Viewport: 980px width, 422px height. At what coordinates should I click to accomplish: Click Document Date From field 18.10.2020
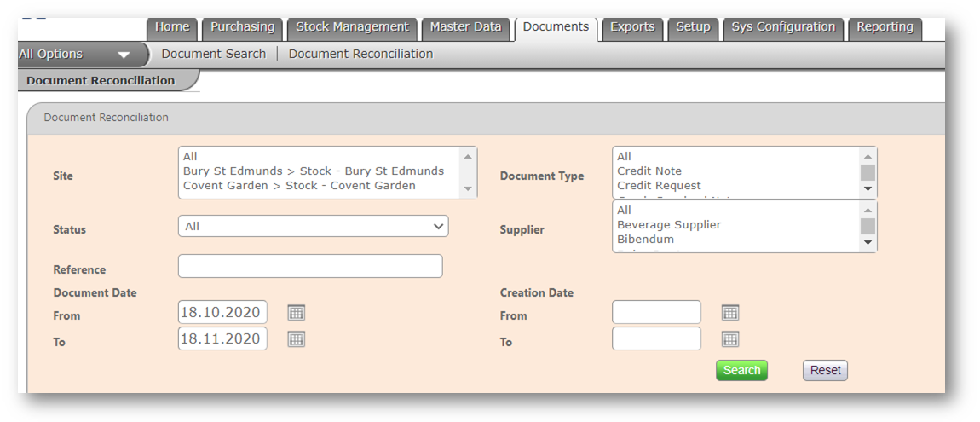coord(222,312)
